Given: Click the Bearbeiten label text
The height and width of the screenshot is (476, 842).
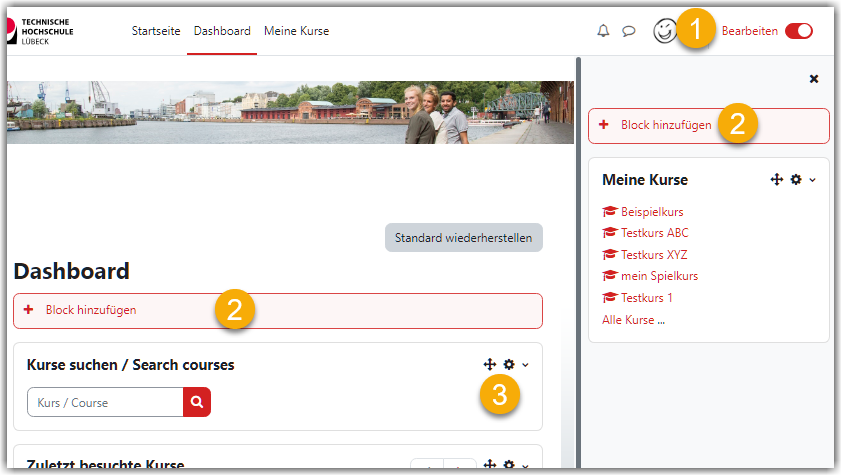Looking at the screenshot, I should point(749,31).
